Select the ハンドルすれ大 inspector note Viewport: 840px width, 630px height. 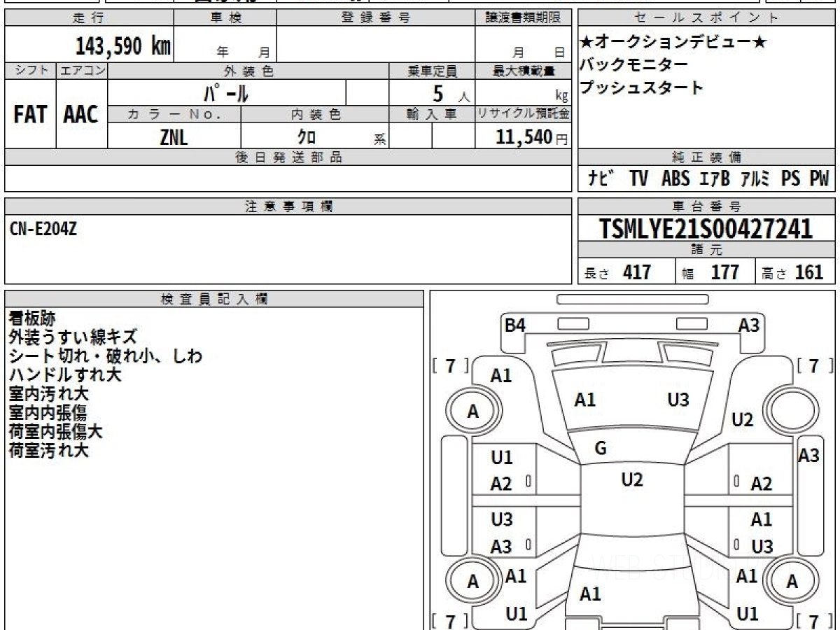tap(65, 374)
